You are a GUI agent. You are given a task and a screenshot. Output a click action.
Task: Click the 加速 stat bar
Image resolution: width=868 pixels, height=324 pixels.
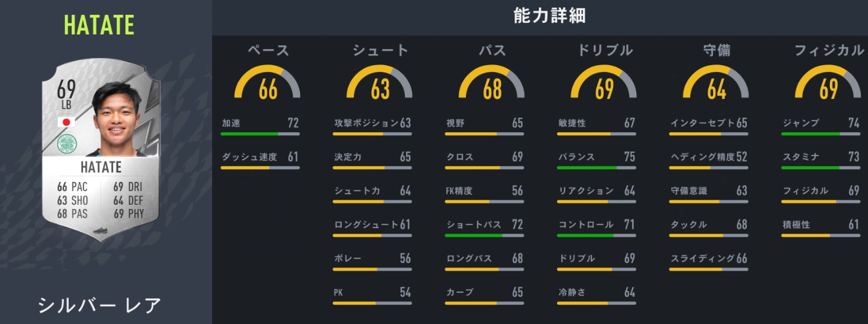259,133
